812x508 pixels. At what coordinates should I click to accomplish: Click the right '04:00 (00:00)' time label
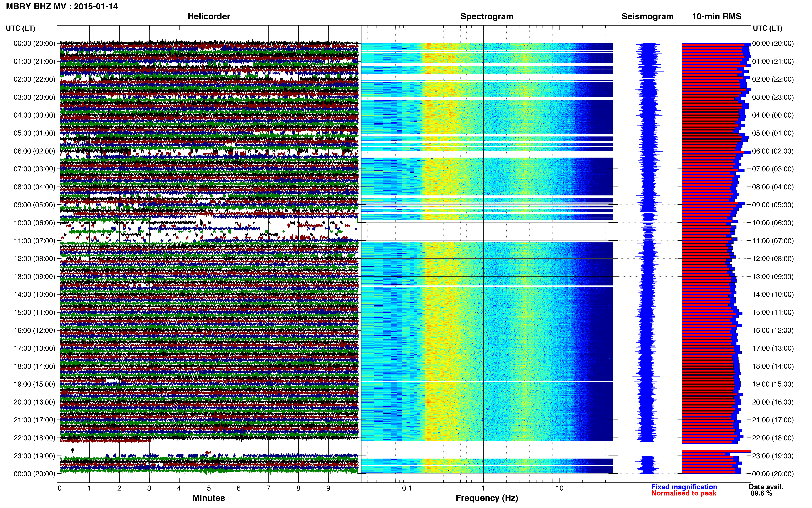[773, 115]
